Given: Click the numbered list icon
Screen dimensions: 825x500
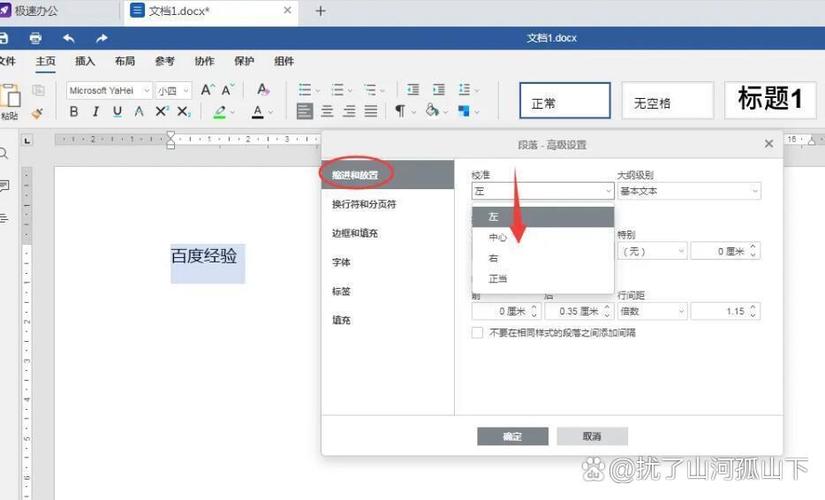Looking at the screenshot, I should pyautogui.click(x=337, y=89).
